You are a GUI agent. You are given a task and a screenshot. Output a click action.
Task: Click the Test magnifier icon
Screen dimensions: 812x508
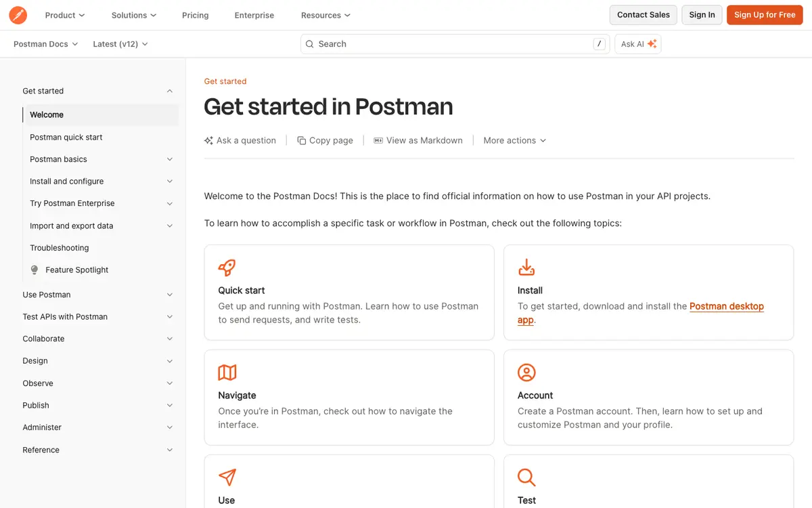click(526, 477)
